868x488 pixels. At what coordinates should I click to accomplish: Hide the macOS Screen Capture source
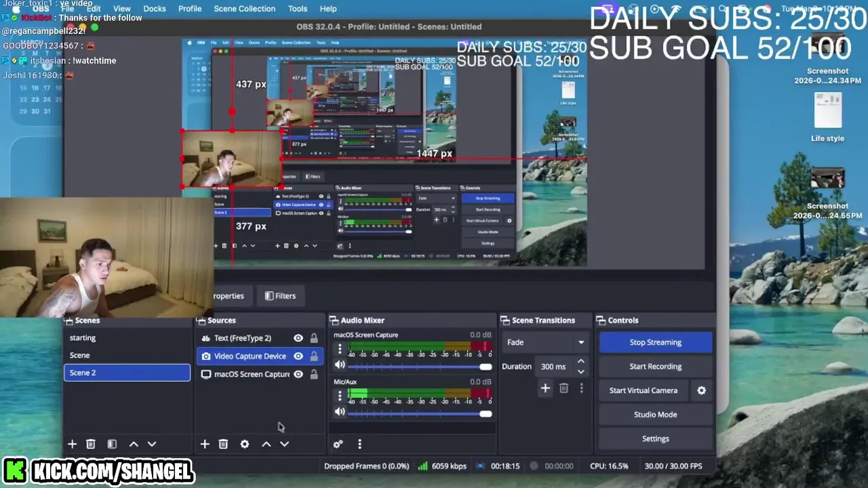[298, 374]
